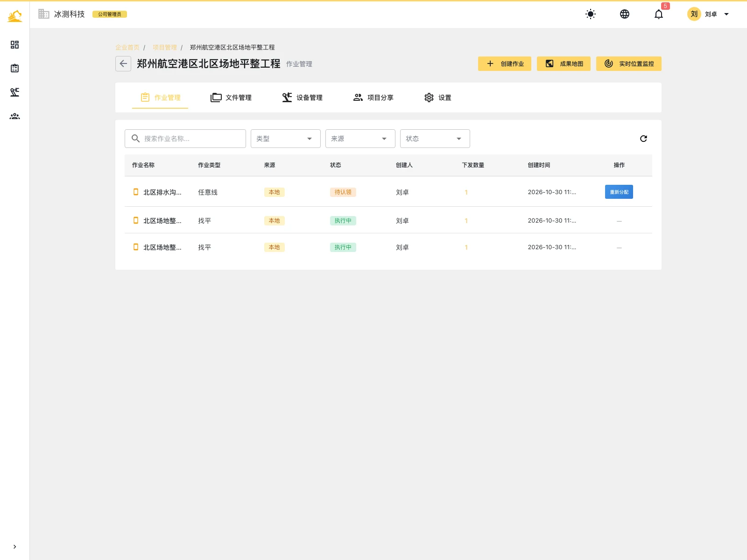Open the task clipboard icon in sidebar
This screenshot has height=560, width=747.
[14, 68]
